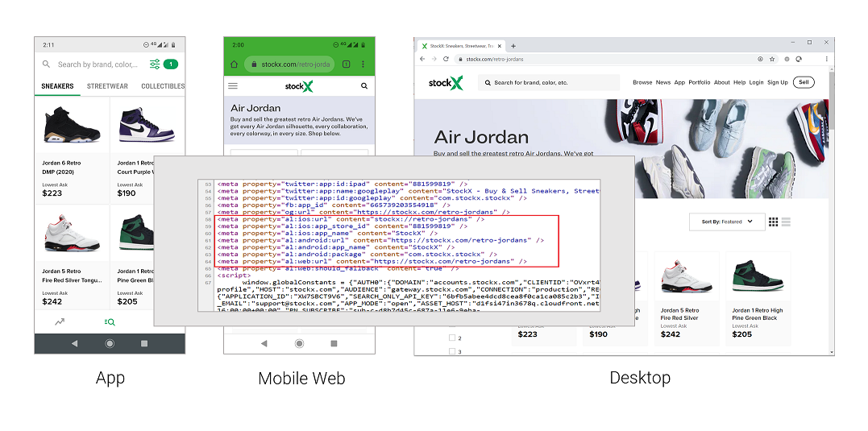Click the al:ios:url meta line in the source code
The image size is (868, 431).
(351, 219)
